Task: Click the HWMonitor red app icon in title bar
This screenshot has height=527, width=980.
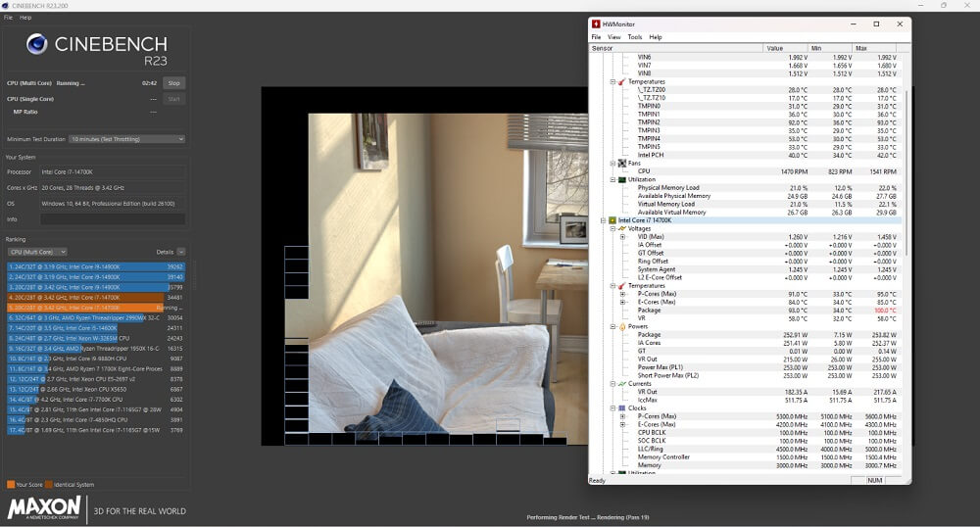Action: click(x=597, y=24)
